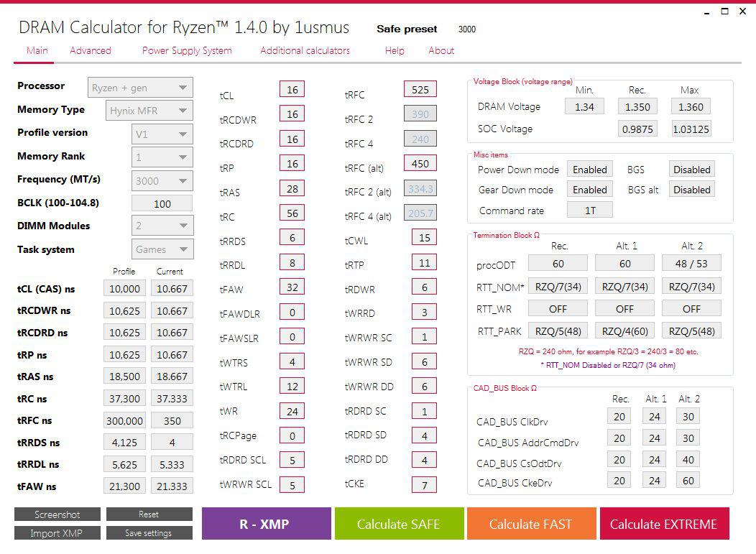
Task: Open the Memory Rank dropdown
Action: tap(162, 157)
